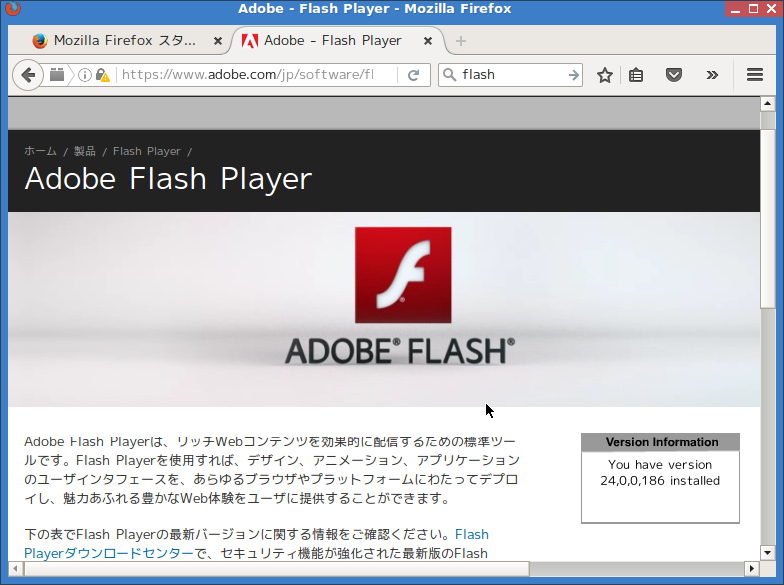Click the magnifying glass search icon
Viewport: 784px width, 585px height.
(450, 75)
